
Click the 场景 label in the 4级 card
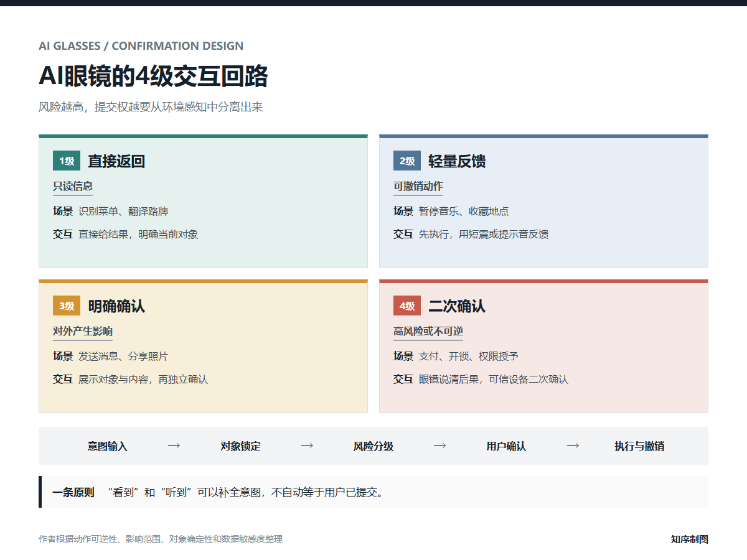[403, 356]
